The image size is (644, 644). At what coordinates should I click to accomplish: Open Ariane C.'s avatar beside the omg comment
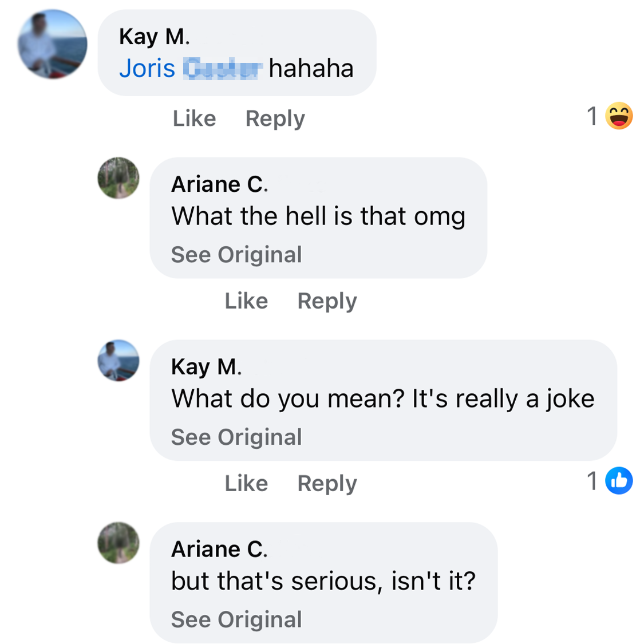point(118,178)
